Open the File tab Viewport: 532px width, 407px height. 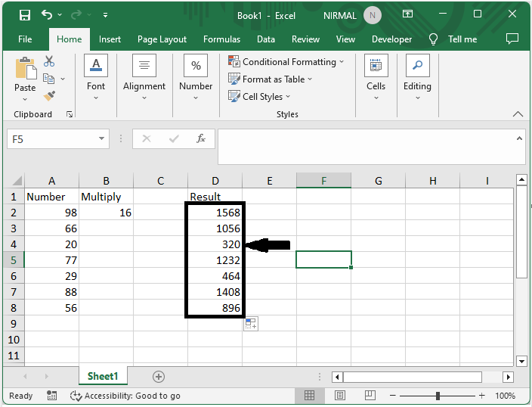point(25,39)
